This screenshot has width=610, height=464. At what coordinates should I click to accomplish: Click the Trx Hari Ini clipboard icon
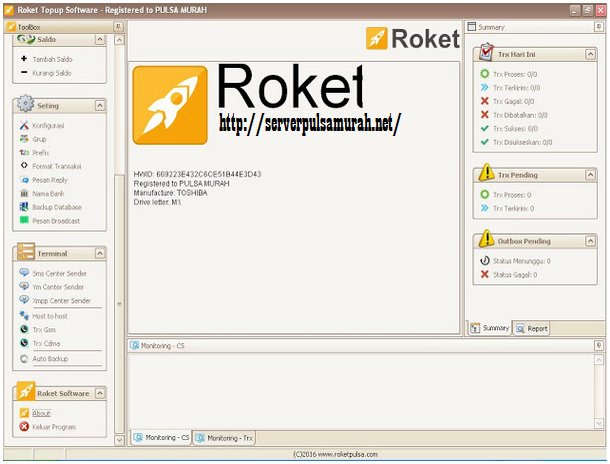pos(486,52)
